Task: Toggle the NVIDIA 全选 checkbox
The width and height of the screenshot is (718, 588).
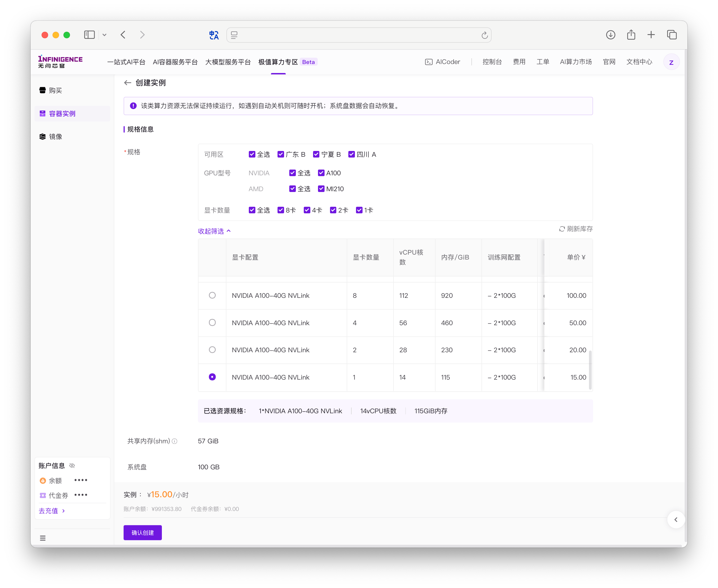Action: pos(292,173)
